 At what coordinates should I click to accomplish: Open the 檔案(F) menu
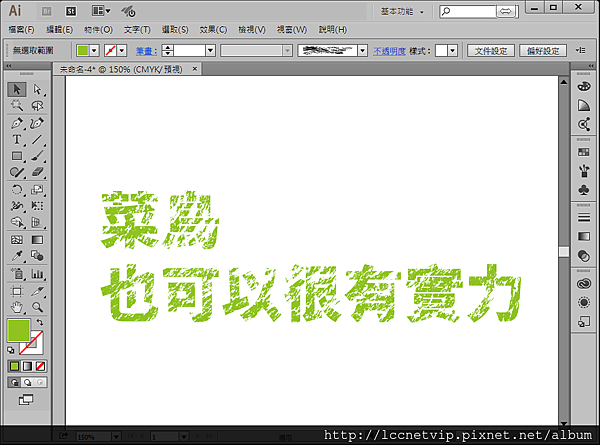pos(21,29)
